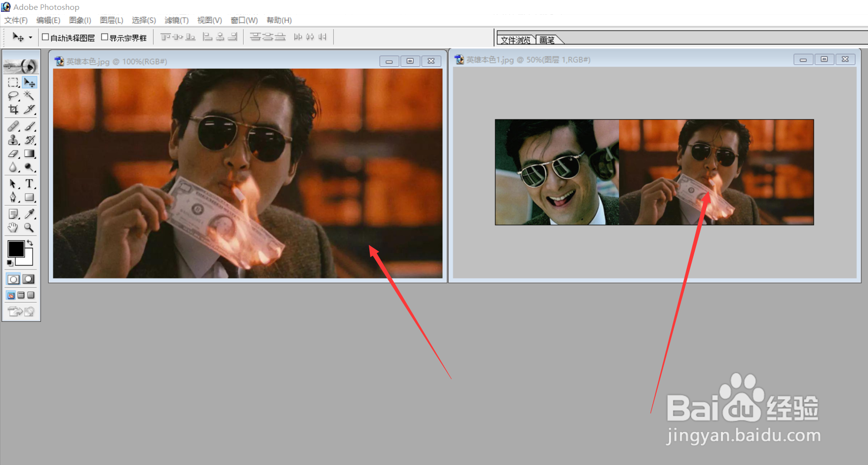Click Align left edges button
This screenshot has height=465, width=868.
pyautogui.click(x=208, y=37)
